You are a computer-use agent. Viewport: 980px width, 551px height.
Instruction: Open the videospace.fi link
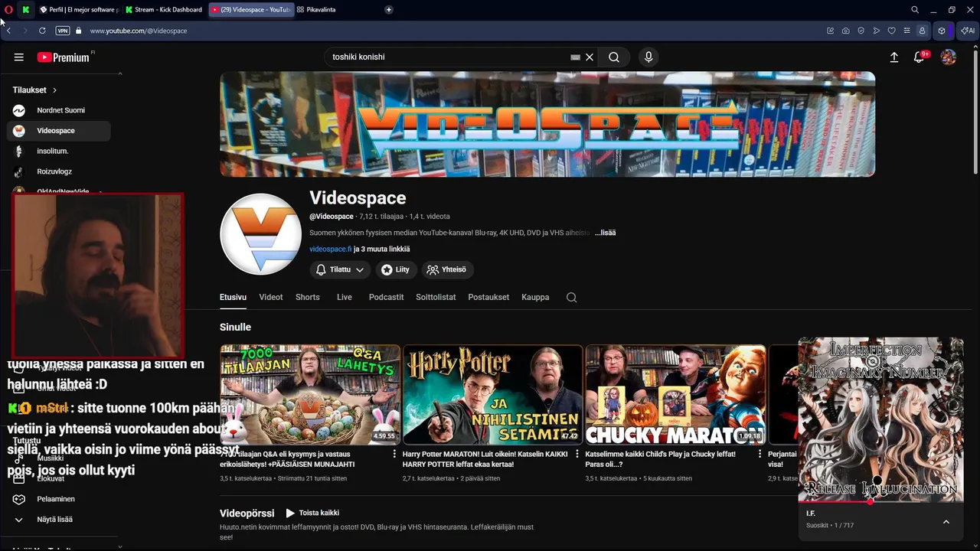(330, 249)
